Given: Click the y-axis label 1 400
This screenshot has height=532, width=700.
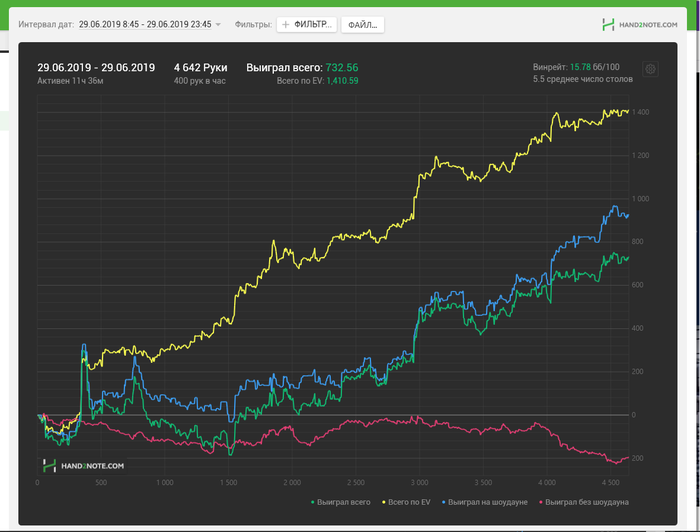Looking at the screenshot, I should 641,112.
